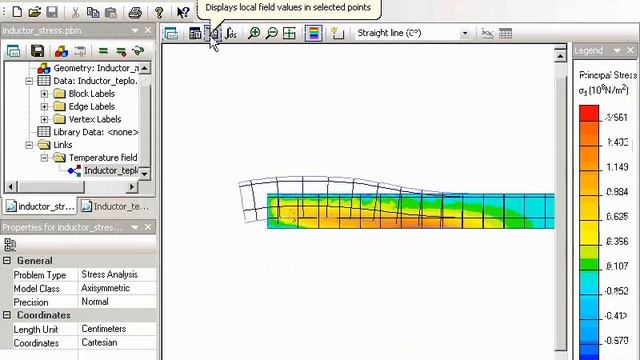Open the Integral Calculator icon

pyautogui.click(x=231, y=33)
